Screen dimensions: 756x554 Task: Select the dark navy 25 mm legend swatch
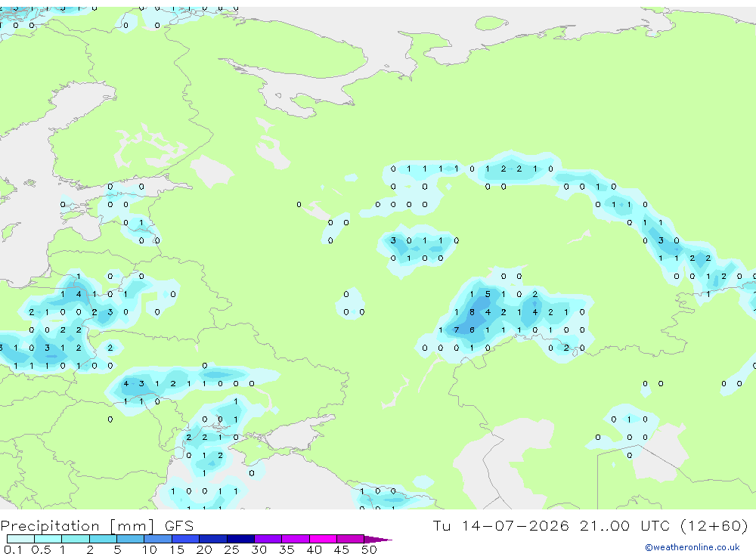[240, 539]
